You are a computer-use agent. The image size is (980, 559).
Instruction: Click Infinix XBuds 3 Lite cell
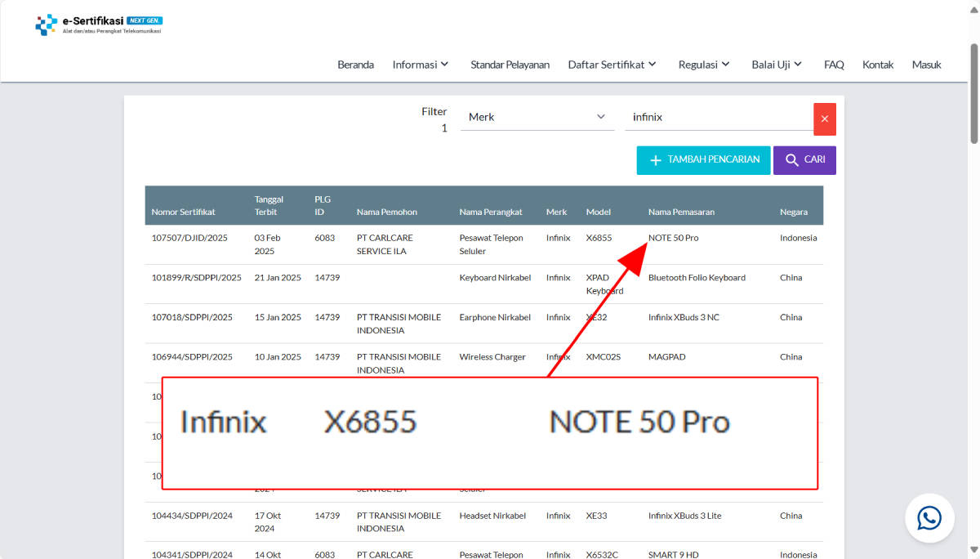point(684,516)
